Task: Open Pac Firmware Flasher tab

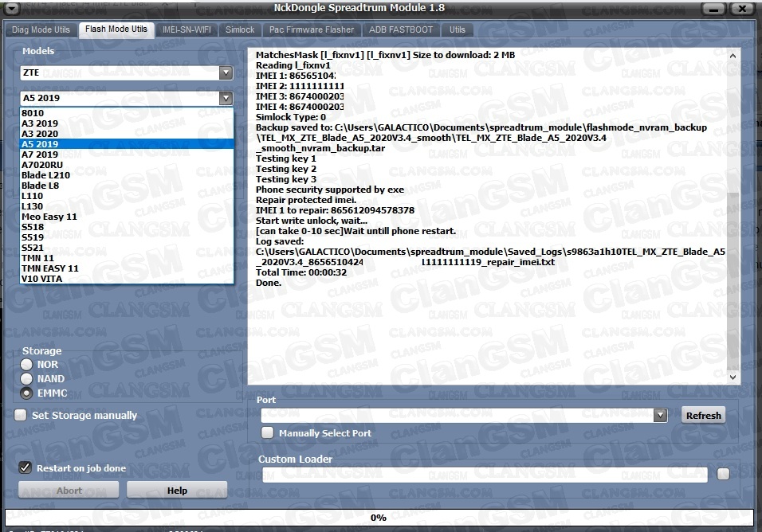Action: (x=312, y=29)
